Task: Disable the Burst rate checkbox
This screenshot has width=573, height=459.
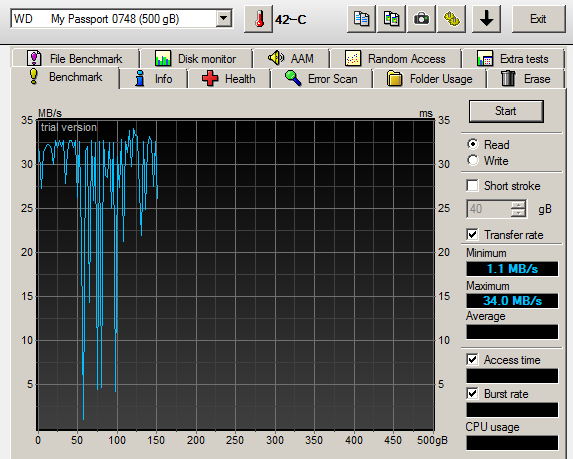Action: (x=473, y=394)
